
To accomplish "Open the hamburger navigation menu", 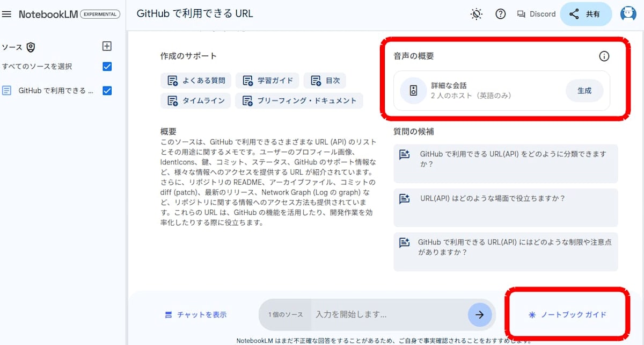I will [x=7, y=15].
